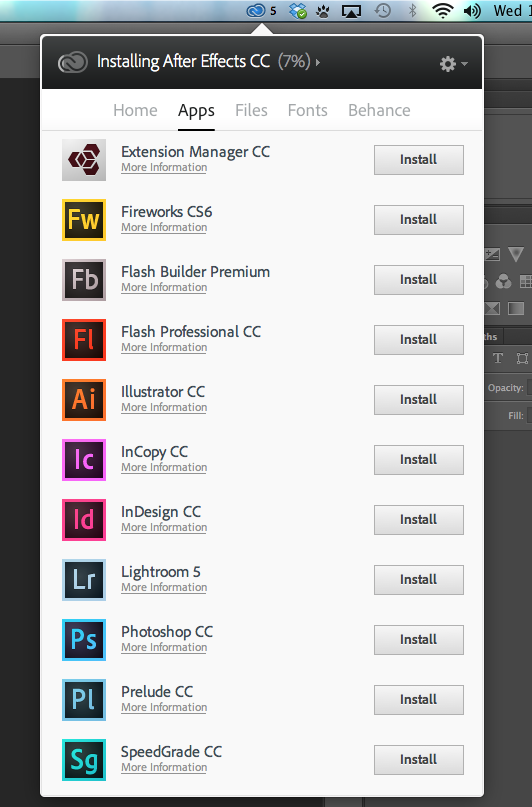Open More Information for Photoshop CC
This screenshot has width=532, height=807.
coord(164,647)
